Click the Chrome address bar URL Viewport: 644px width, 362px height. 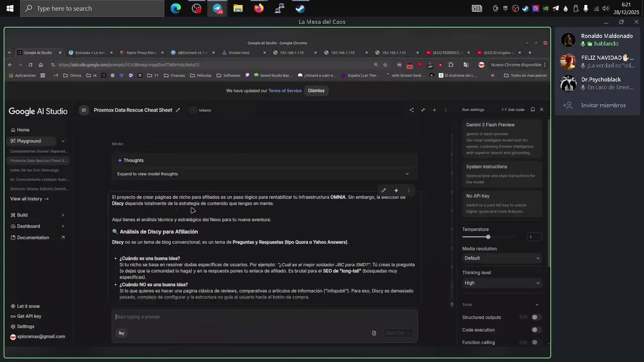(129, 65)
